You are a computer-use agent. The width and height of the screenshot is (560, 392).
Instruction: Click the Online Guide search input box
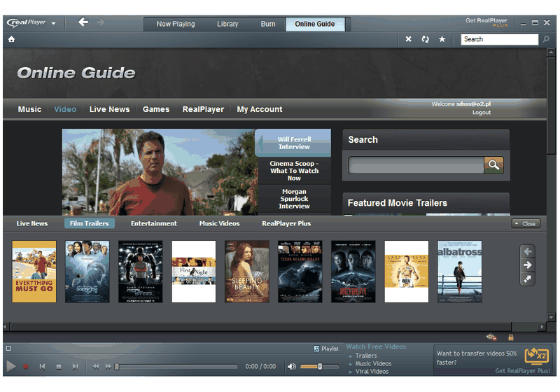(416, 165)
